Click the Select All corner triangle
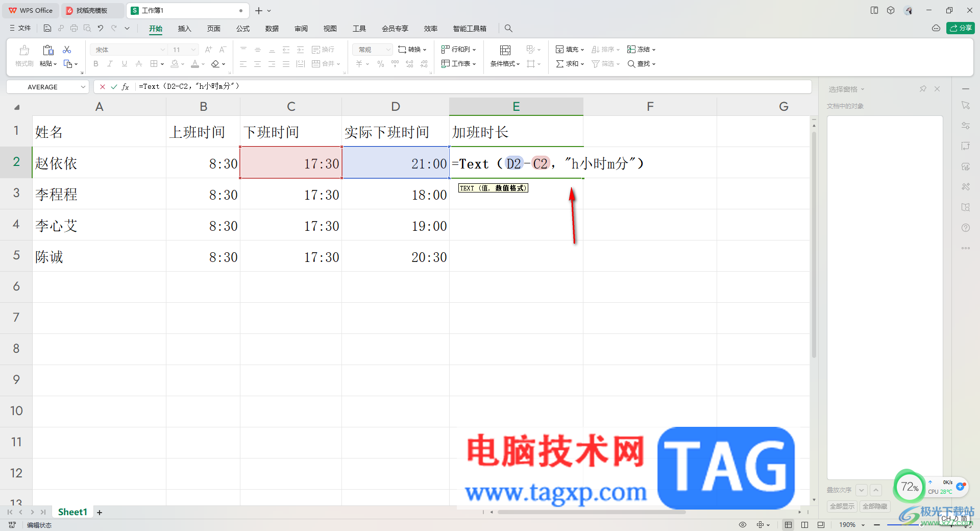The height and width of the screenshot is (531, 980). (17, 107)
